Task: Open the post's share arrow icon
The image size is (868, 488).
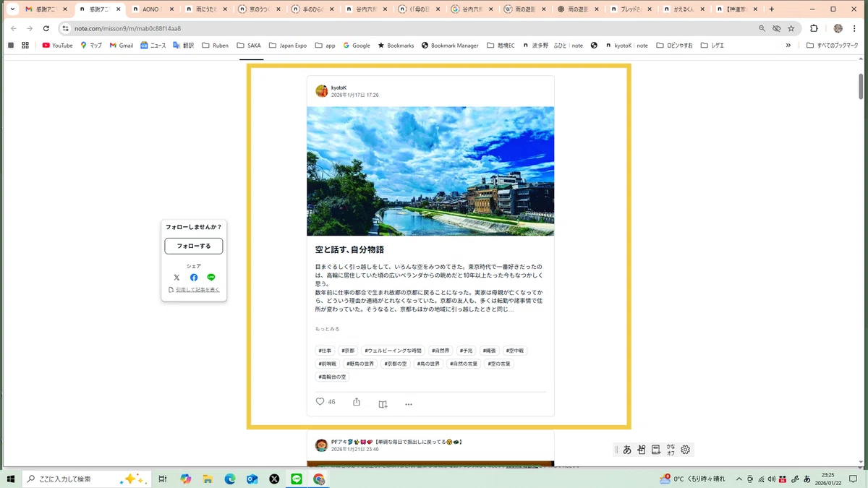Action: (357, 402)
